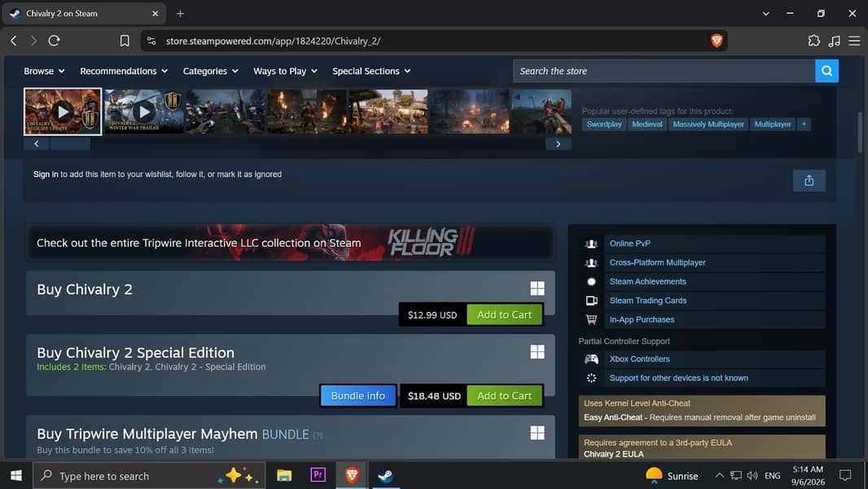Open the Cross-Platform Multiplayer link
Image resolution: width=868 pixels, height=489 pixels.
coord(657,262)
